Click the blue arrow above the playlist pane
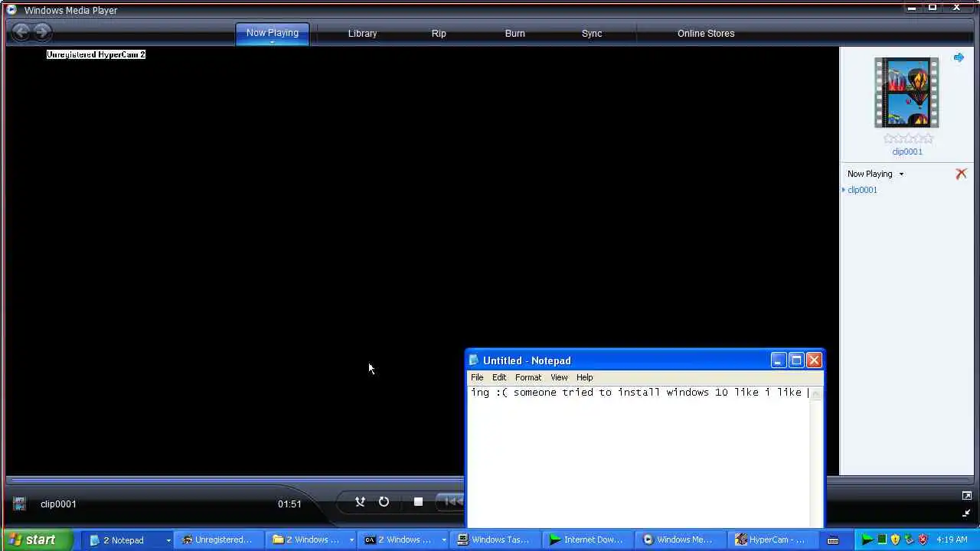Viewport: 980px width, 551px height. pos(959,57)
